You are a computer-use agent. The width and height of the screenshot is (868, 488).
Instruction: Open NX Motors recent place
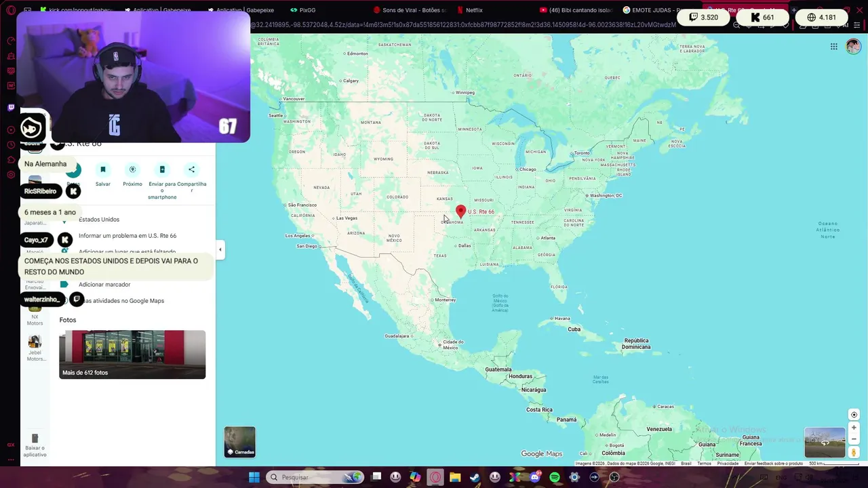coord(35,316)
